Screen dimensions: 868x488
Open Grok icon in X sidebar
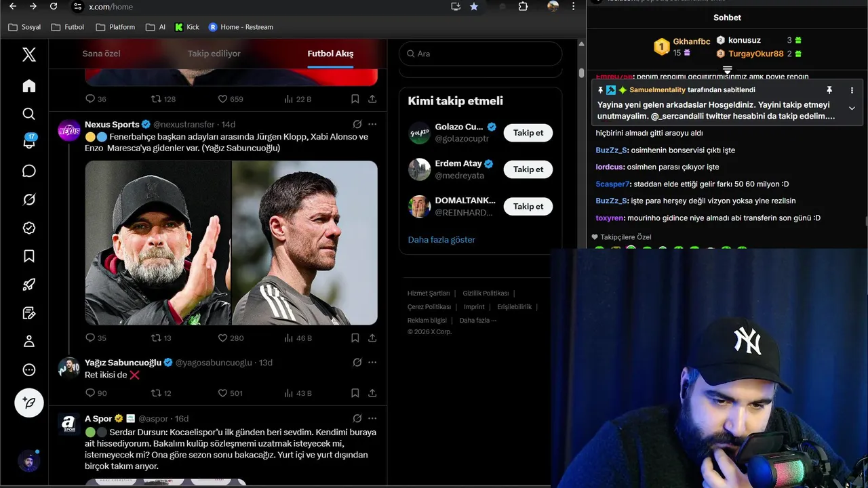coord(28,199)
